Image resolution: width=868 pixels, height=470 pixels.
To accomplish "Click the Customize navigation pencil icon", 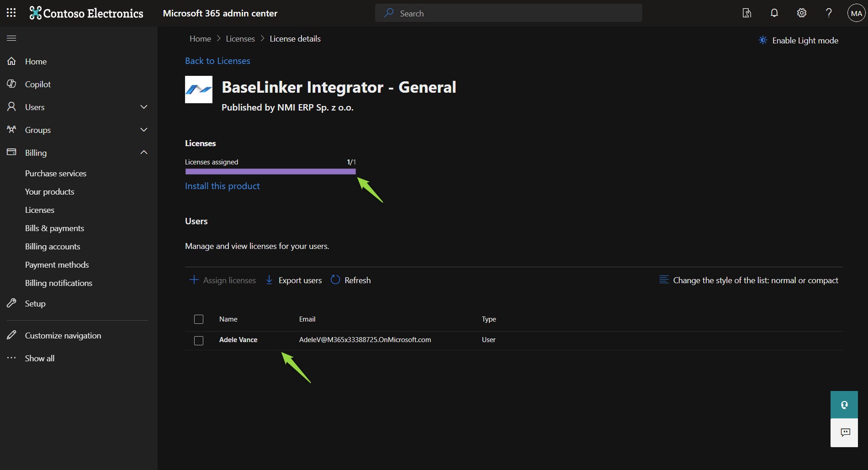I will click(12, 335).
